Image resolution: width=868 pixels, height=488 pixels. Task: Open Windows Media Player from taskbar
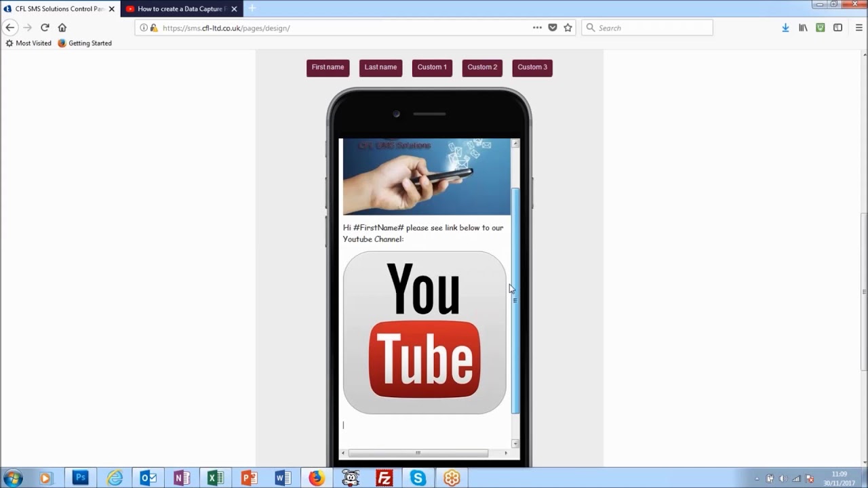[x=45, y=478]
